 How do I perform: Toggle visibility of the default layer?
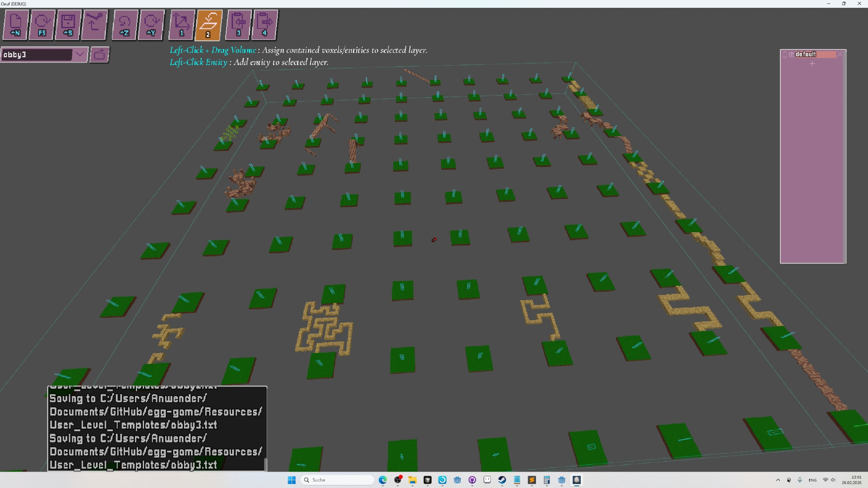click(792, 54)
